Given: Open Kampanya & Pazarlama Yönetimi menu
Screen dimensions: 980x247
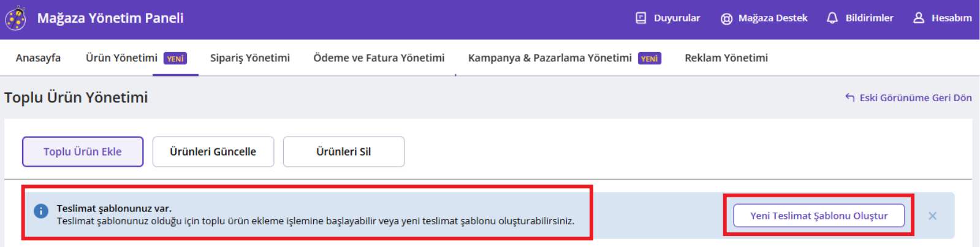Looking at the screenshot, I should (550, 58).
